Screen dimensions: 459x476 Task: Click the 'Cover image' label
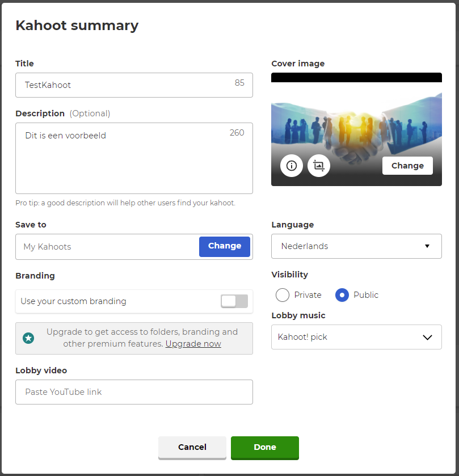(x=298, y=64)
